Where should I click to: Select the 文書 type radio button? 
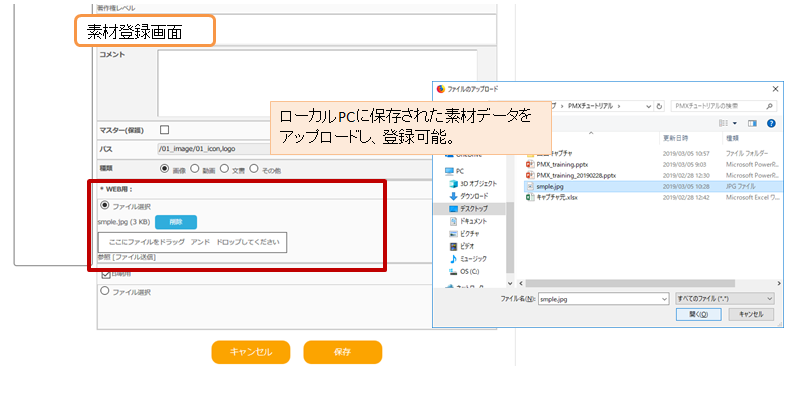(x=224, y=169)
